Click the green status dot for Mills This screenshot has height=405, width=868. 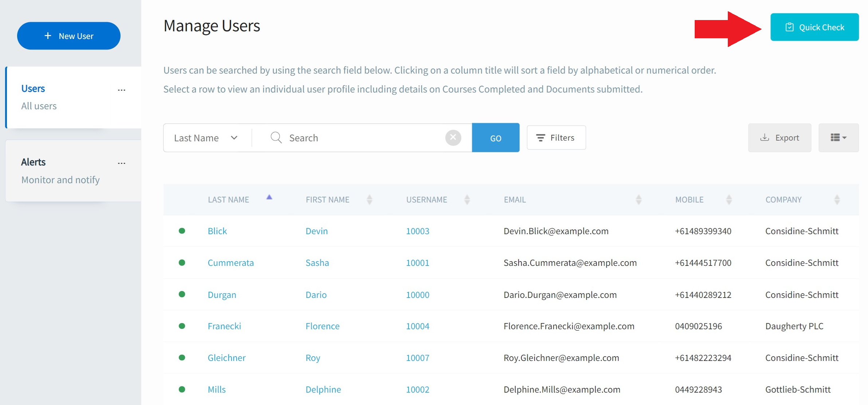click(182, 389)
